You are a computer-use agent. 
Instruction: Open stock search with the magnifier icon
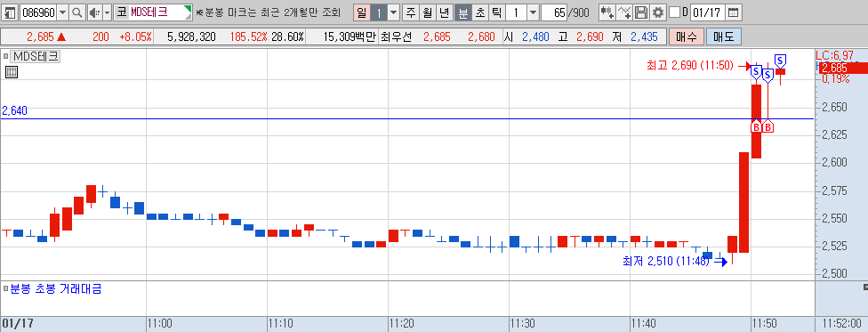[x=77, y=12]
